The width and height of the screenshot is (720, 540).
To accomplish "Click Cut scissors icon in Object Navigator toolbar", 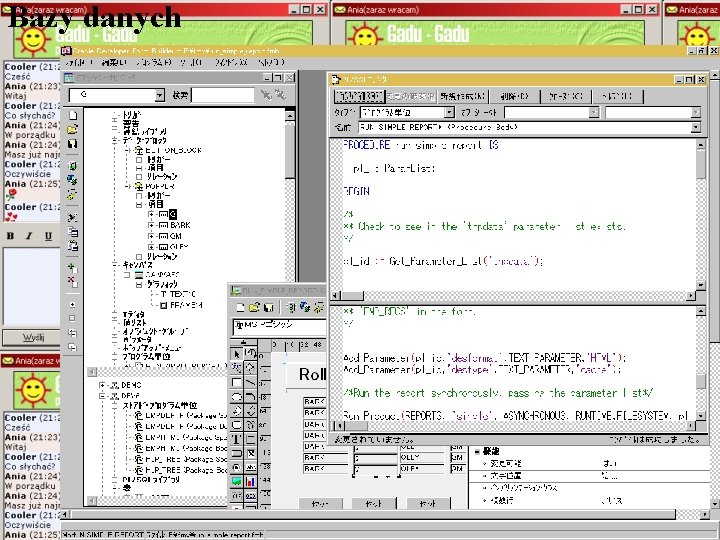I will [73, 217].
